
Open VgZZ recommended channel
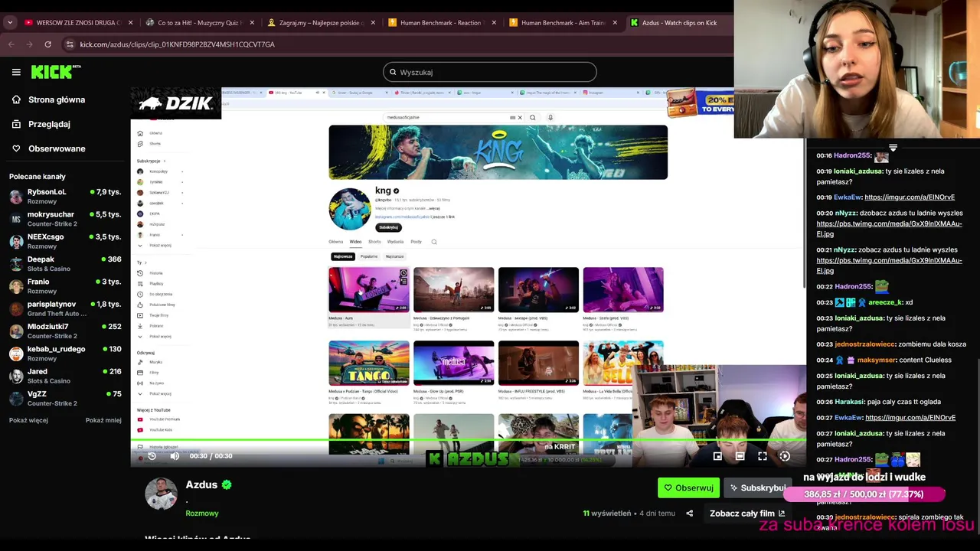coord(64,398)
